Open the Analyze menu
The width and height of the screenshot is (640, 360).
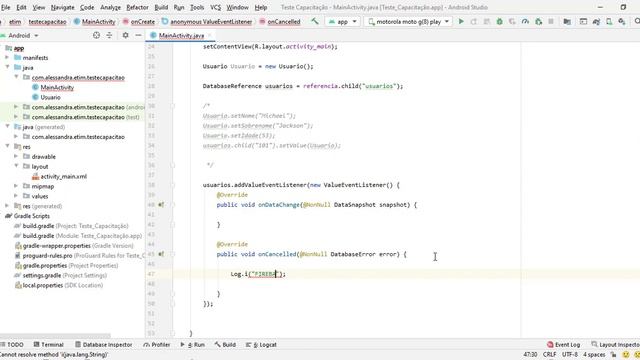pyautogui.click(x=110, y=7)
